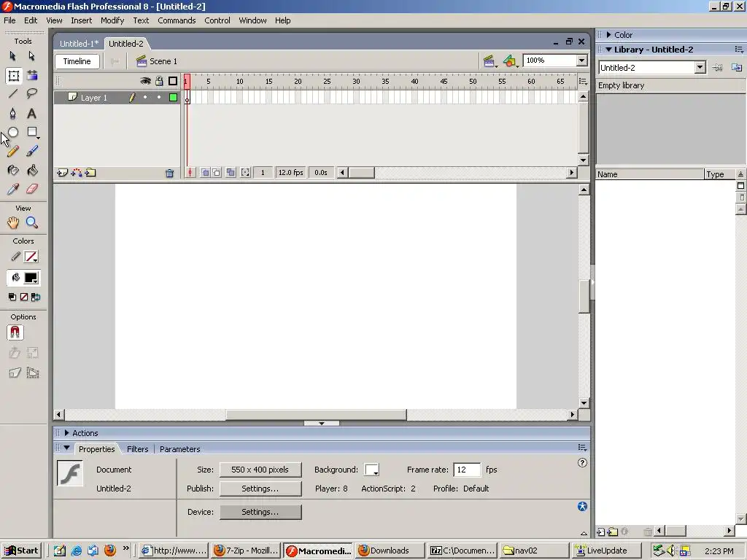
Task: Toggle Edit Multiple Frames button
Action: click(x=231, y=172)
